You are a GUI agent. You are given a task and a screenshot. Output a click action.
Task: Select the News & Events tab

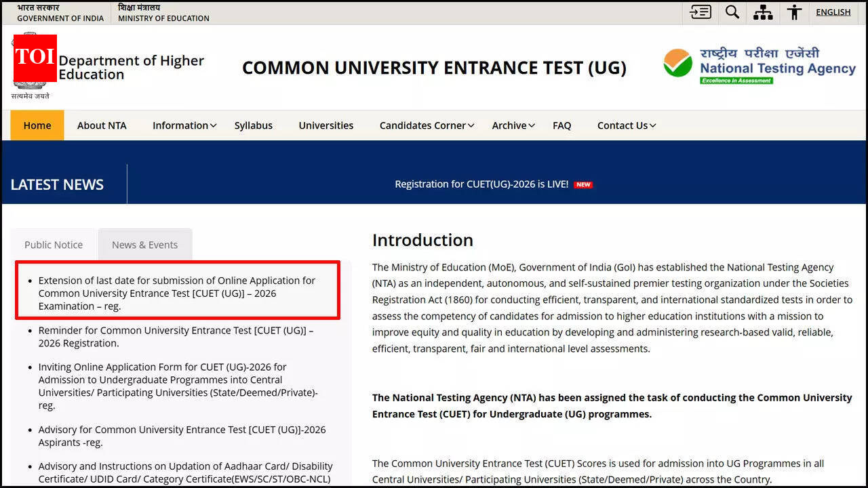coord(144,245)
